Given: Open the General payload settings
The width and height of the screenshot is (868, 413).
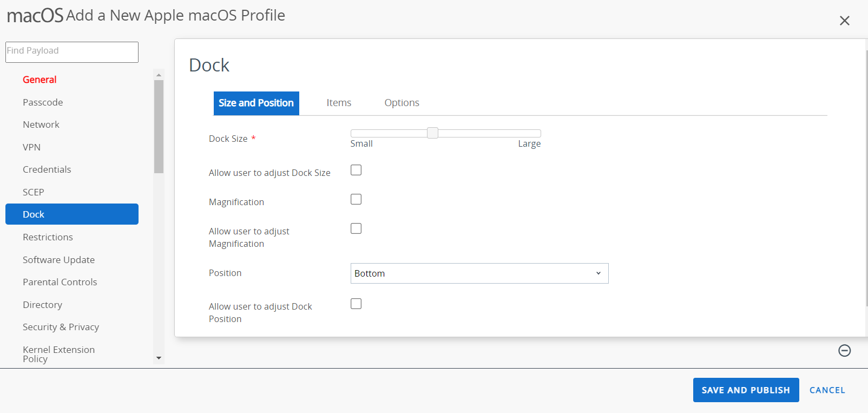Looking at the screenshot, I should point(40,80).
